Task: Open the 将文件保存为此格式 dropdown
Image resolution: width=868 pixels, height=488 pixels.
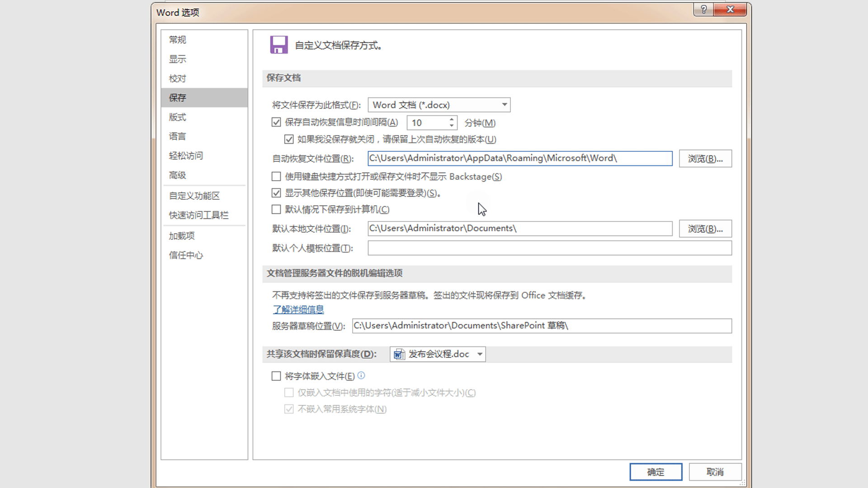Action: (x=505, y=105)
